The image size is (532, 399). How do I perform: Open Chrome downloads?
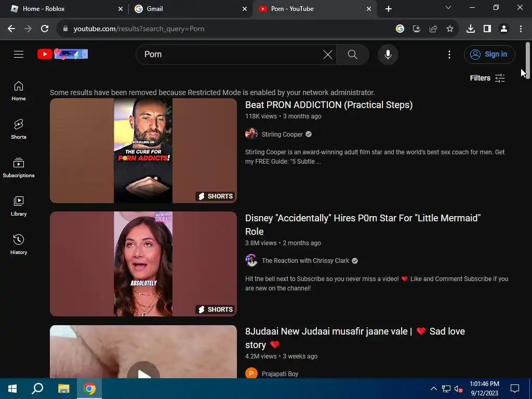click(471, 29)
